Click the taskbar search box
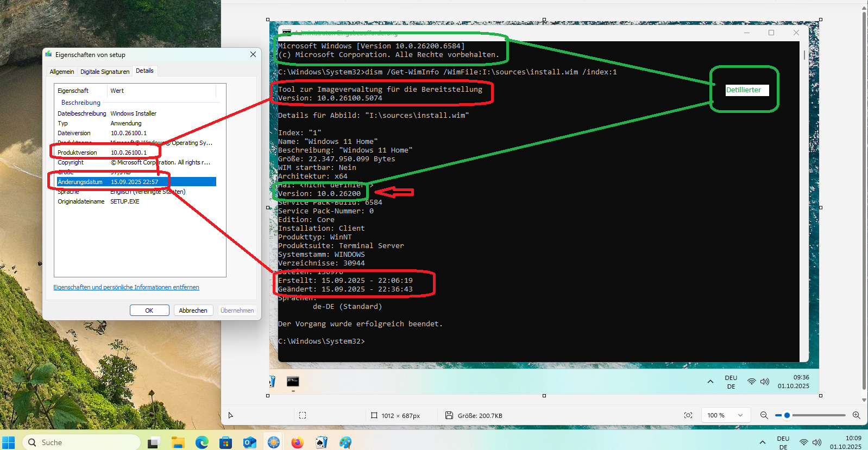 click(x=81, y=442)
